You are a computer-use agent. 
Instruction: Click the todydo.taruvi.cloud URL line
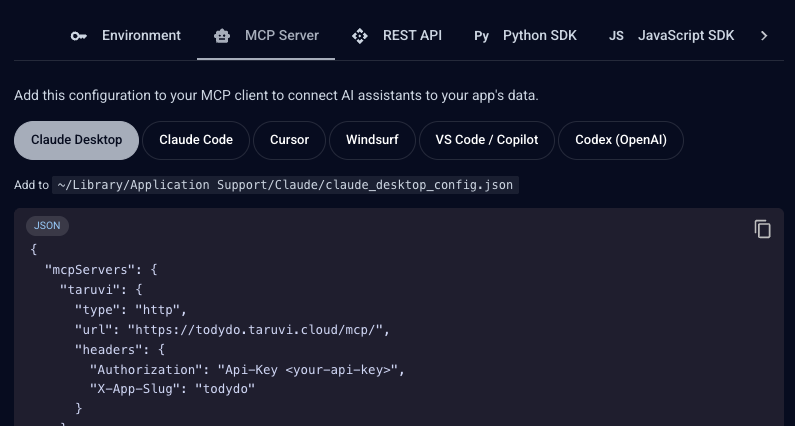[232, 330]
